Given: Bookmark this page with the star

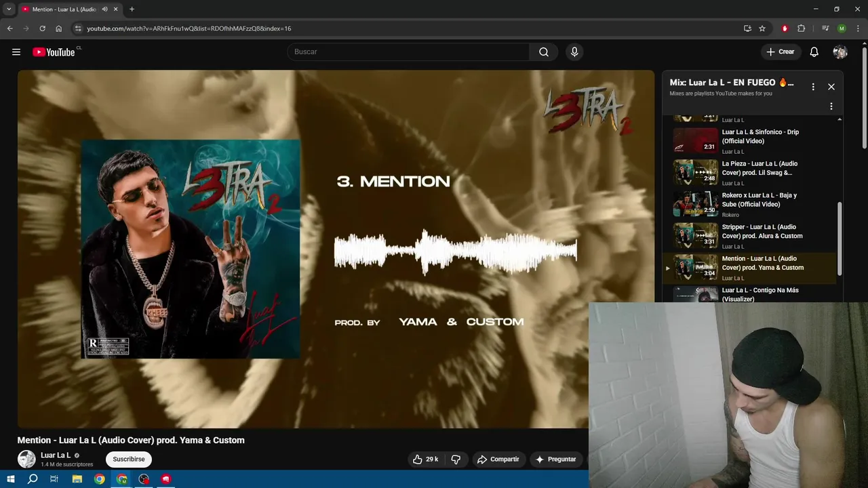Looking at the screenshot, I should coord(762,28).
